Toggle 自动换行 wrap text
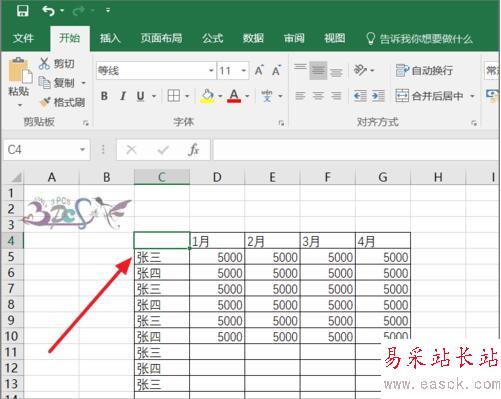This screenshot has height=399, width=501. pyautogui.click(x=424, y=70)
